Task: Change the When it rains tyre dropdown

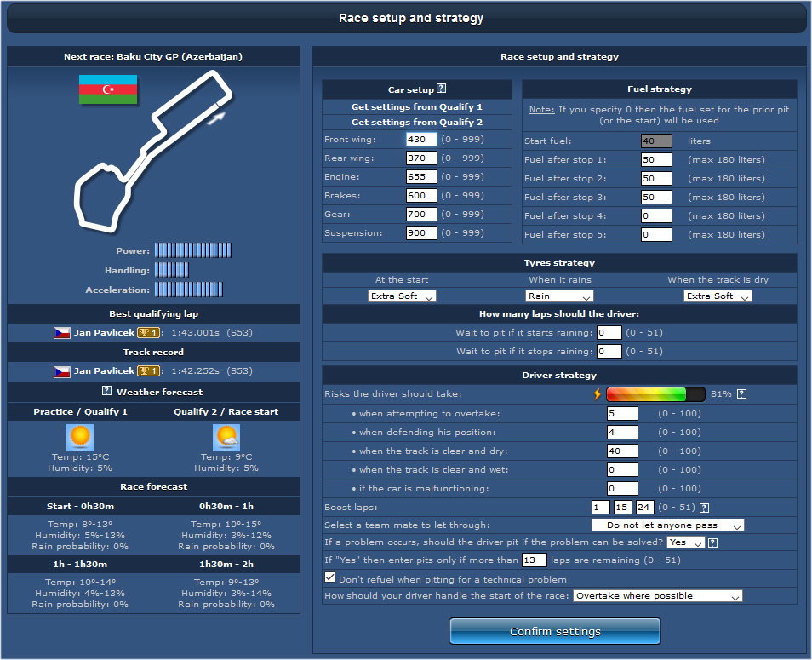Action: [x=558, y=296]
